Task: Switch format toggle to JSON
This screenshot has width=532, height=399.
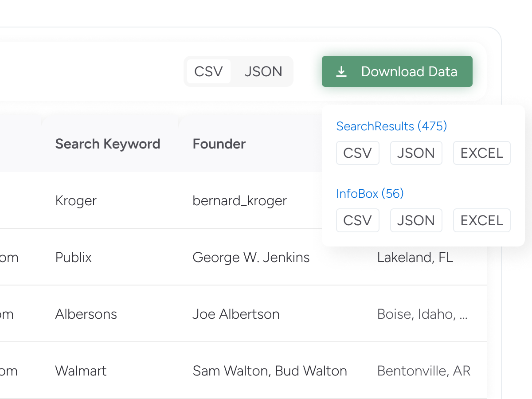Action: tap(263, 71)
